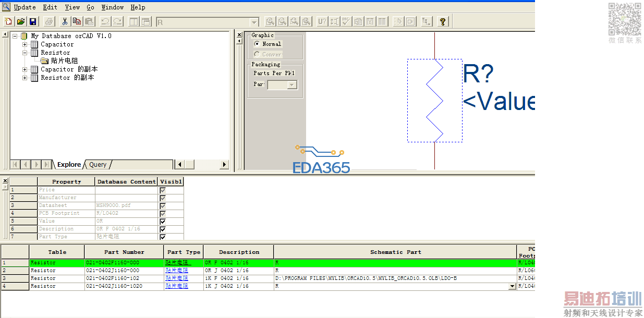Image resolution: width=644 pixels, height=318 pixels.
Task: Switch to the Explore tab
Action: click(69, 164)
